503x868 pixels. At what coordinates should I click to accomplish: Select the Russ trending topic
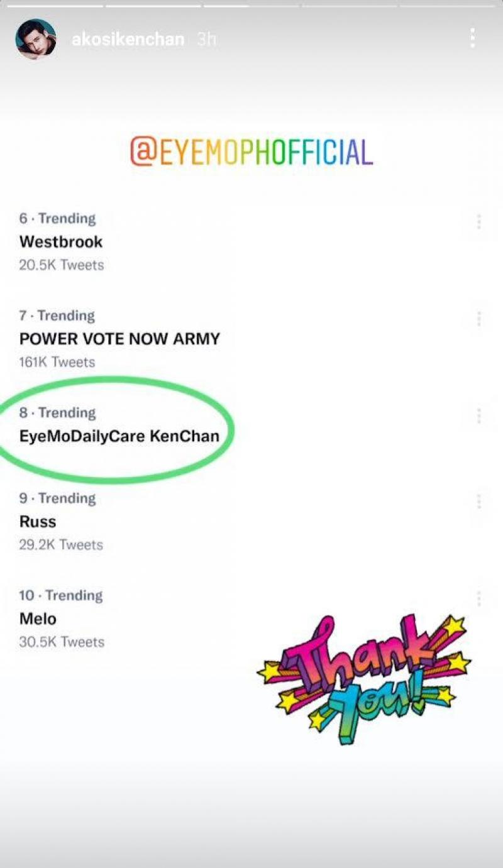pyautogui.click(x=38, y=522)
